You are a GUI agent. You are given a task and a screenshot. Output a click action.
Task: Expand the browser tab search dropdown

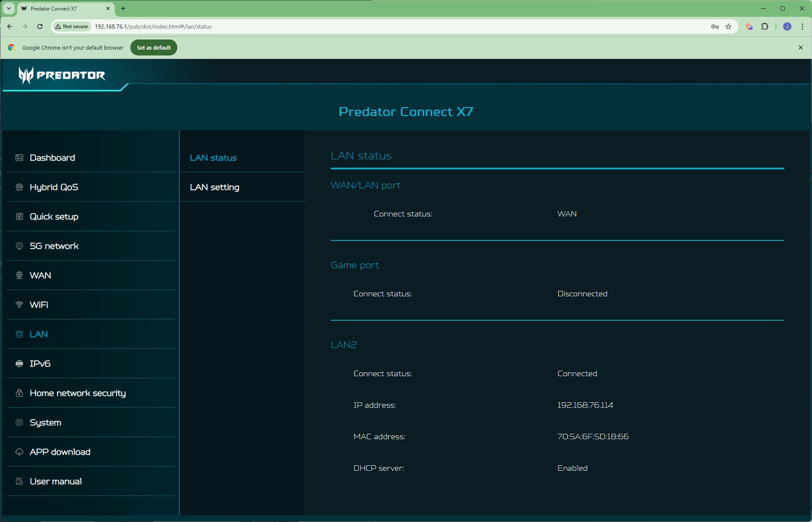[8, 8]
